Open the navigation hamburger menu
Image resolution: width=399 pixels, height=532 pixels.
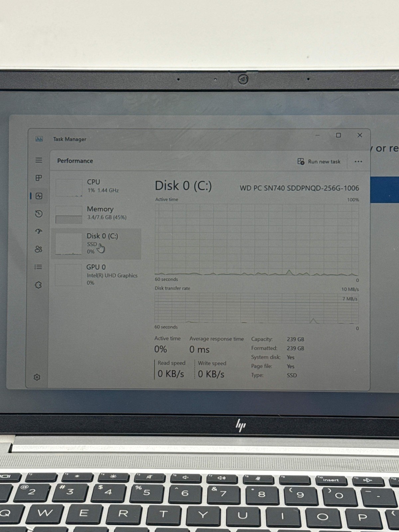point(39,160)
